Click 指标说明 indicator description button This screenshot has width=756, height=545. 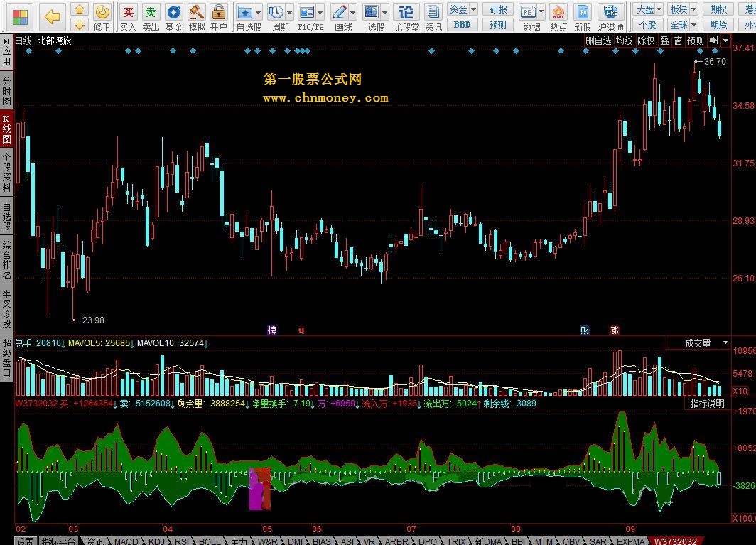707,404
